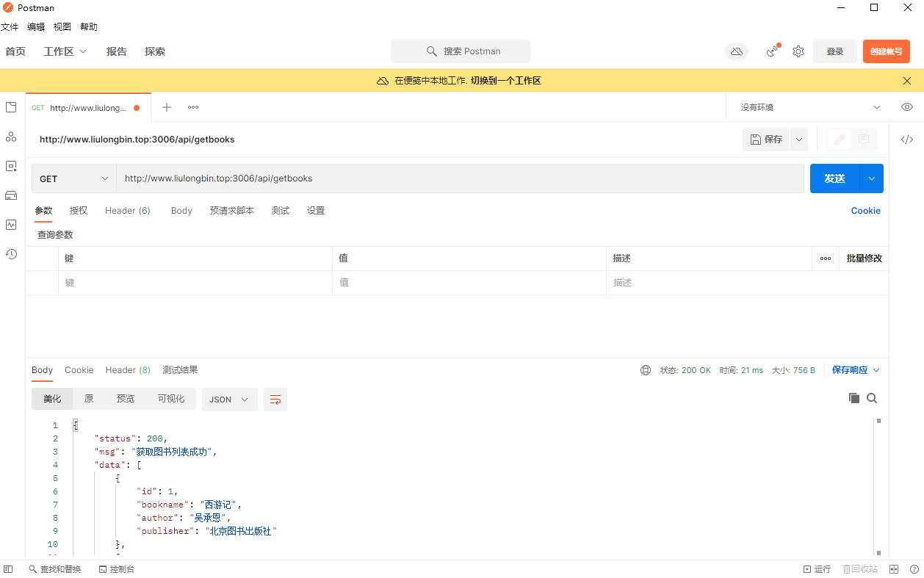Viewport: 924px width, 578px height.
Task: Select the 可视化 visualize view
Action: tap(171, 399)
